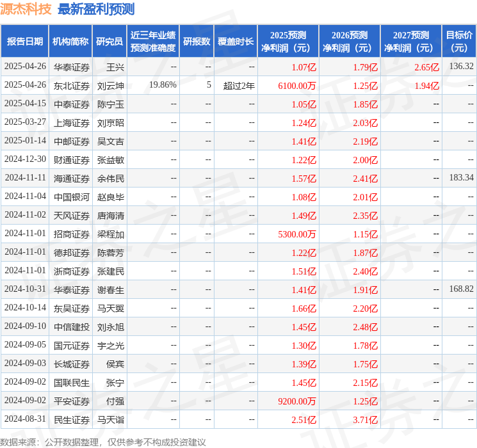Click the 2025预测净利润 header

click(287, 42)
